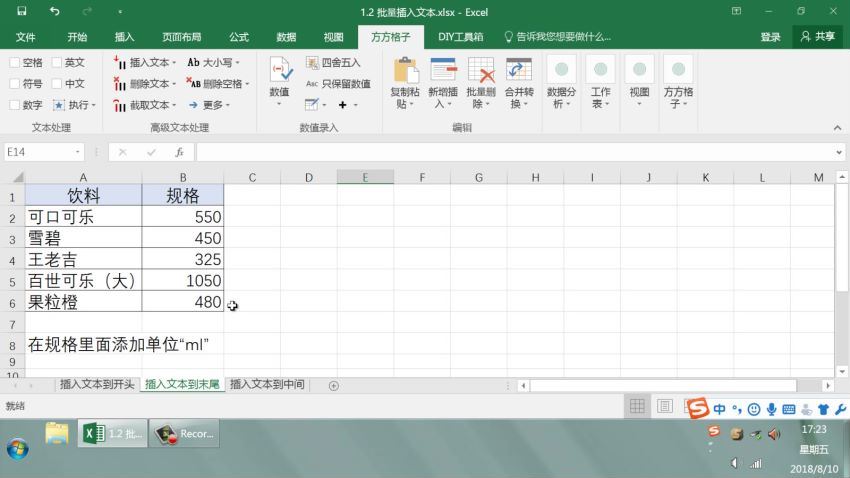Switch to normal grid view in status bar

pos(637,406)
